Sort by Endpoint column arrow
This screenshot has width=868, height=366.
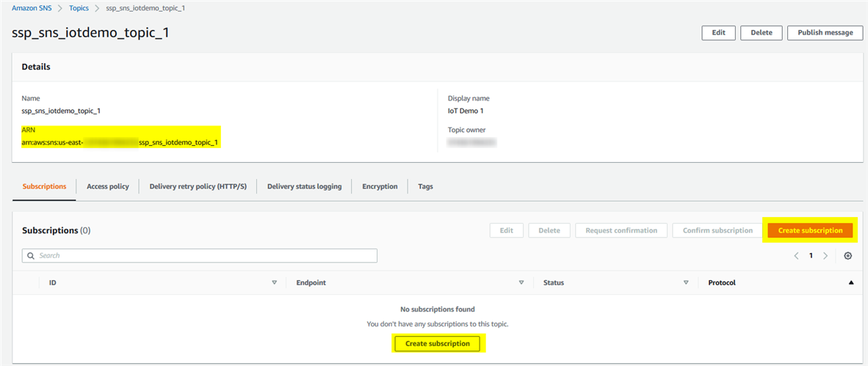point(521,282)
